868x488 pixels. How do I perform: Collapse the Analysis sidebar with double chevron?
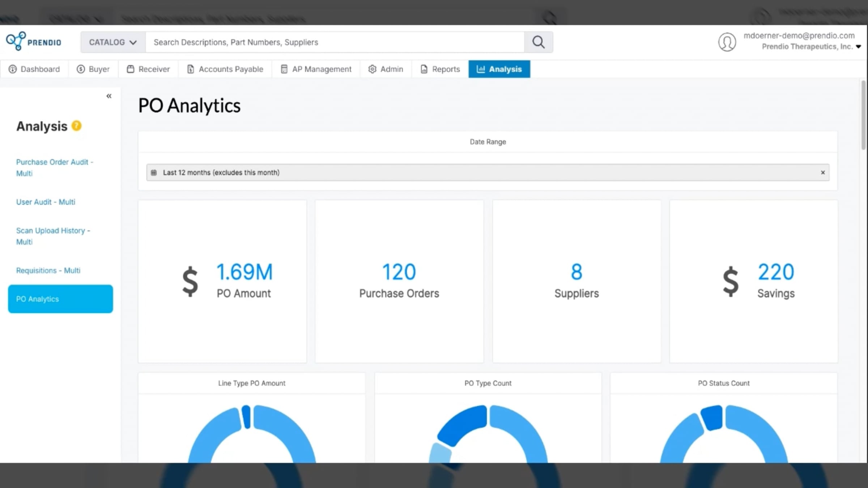109,96
